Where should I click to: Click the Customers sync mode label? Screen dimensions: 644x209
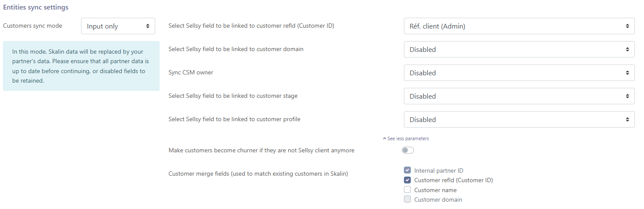tap(33, 26)
